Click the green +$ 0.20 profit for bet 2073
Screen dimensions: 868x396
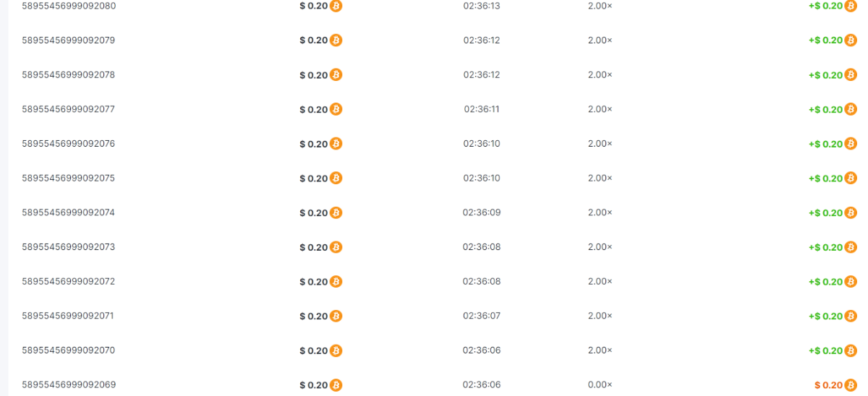click(825, 247)
